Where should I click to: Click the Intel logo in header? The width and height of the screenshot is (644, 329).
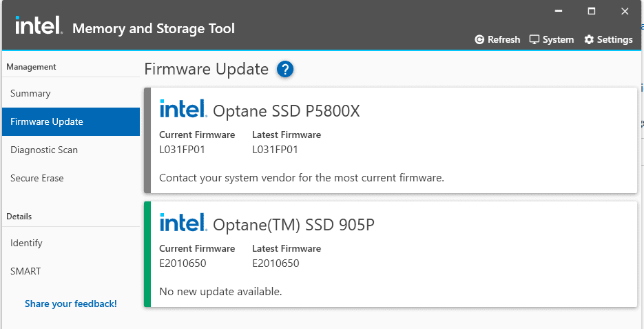(x=39, y=26)
